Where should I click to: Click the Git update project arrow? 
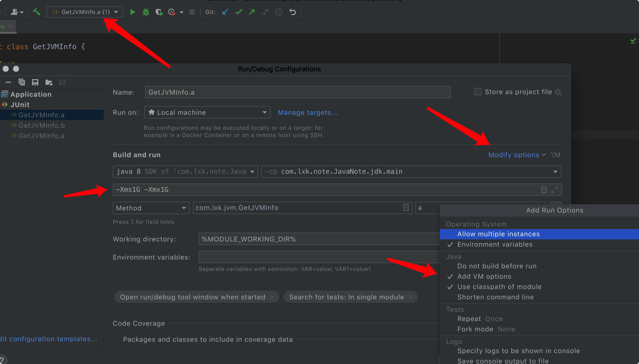point(225,12)
